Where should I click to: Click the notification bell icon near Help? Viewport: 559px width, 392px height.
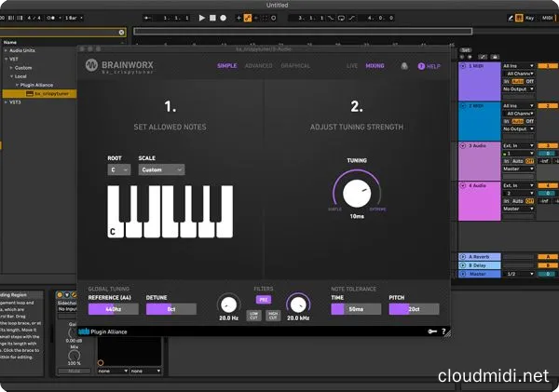pos(404,66)
